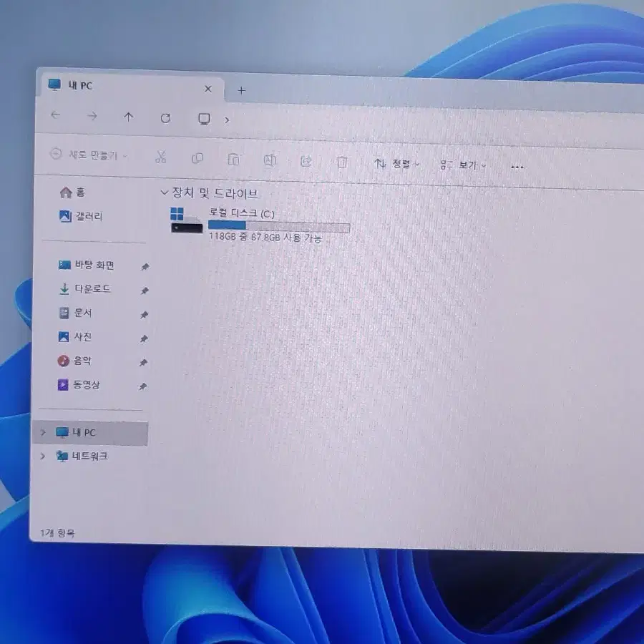Click the Delete trash icon
This screenshot has width=644, height=644.
pyautogui.click(x=342, y=162)
